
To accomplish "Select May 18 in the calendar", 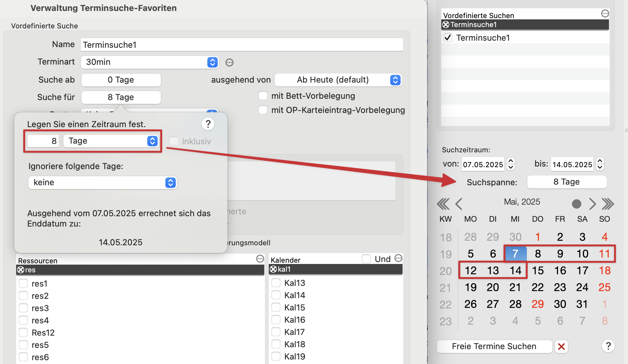I will 604,270.
